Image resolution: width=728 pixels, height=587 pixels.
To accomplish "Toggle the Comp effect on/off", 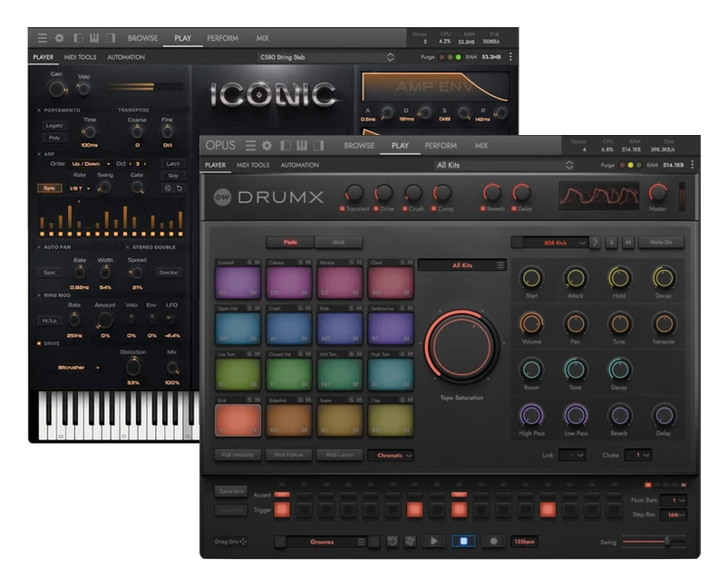I will (433, 209).
